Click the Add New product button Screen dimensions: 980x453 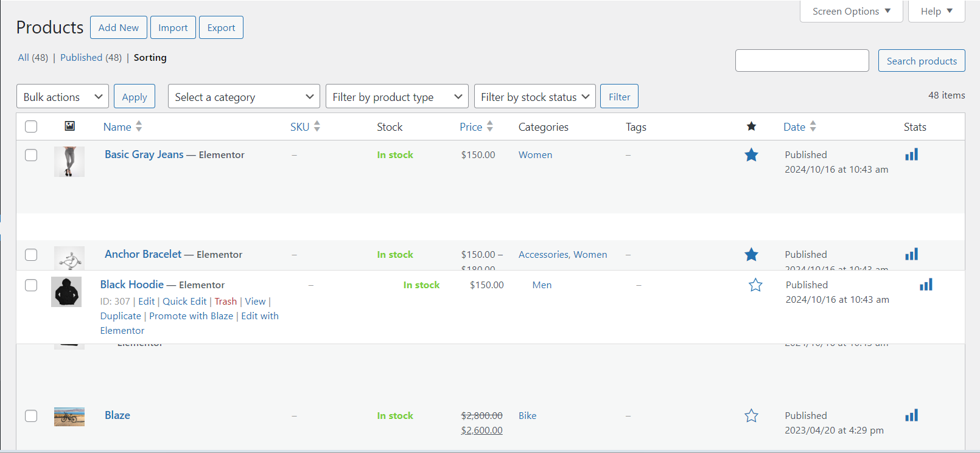point(119,28)
